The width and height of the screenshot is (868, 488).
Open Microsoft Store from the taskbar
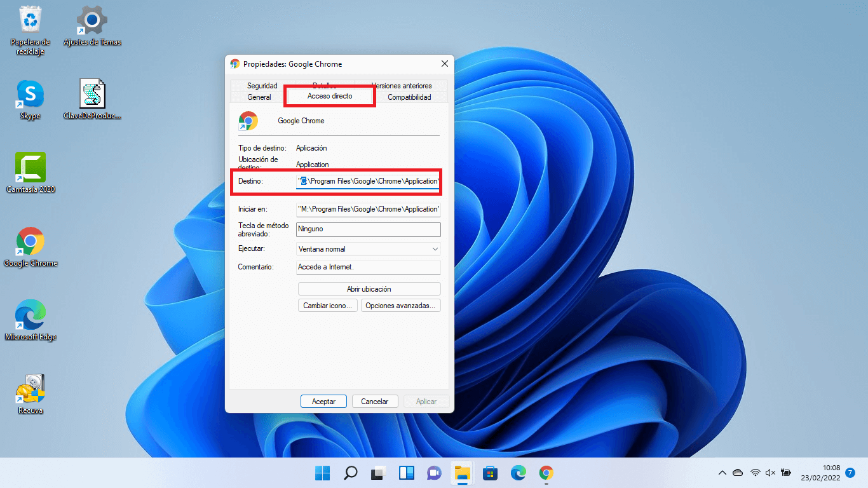491,473
